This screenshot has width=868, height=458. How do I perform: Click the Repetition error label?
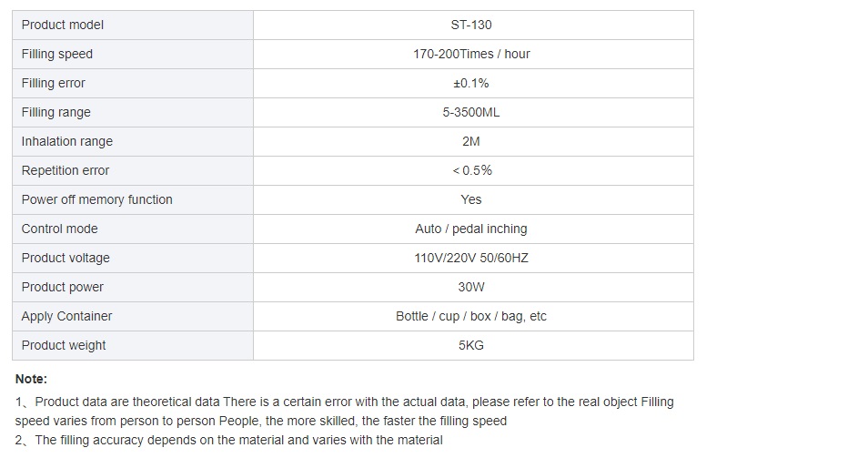click(x=66, y=170)
